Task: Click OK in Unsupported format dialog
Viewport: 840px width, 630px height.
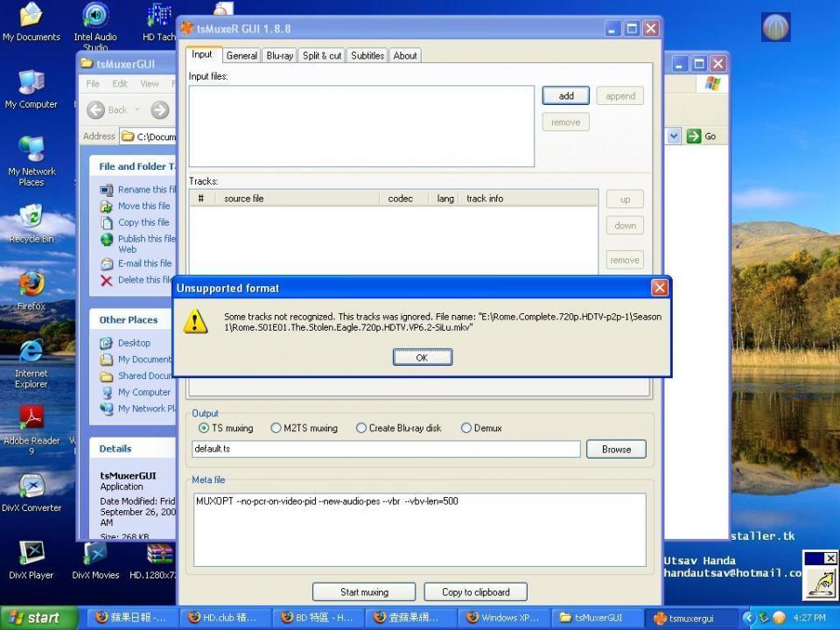Action: tap(422, 357)
